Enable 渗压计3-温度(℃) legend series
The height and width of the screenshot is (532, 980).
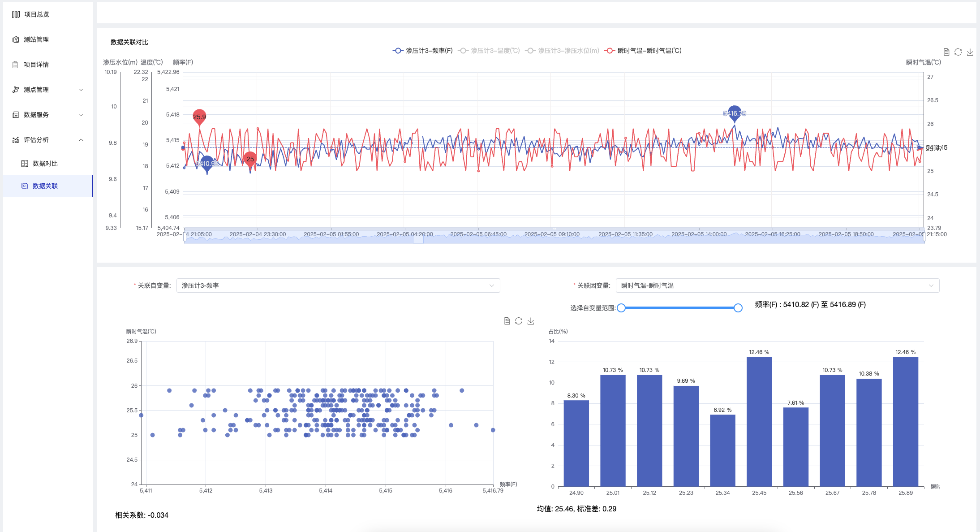coord(489,51)
